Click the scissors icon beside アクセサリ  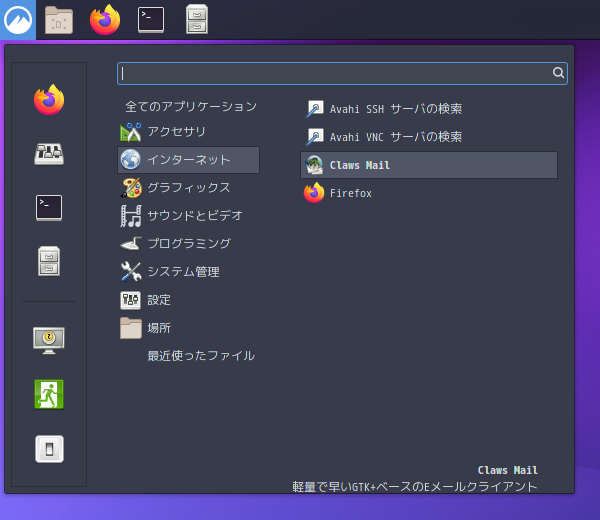130,132
